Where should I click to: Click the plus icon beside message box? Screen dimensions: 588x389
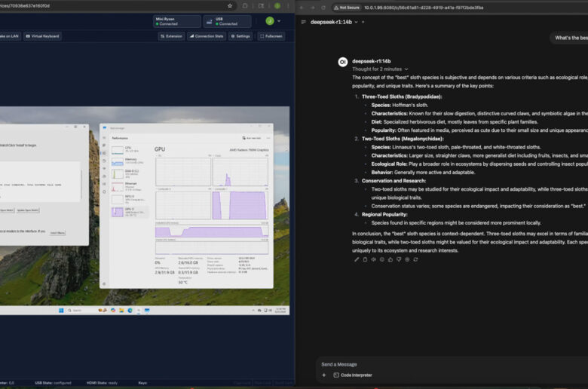point(324,375)
